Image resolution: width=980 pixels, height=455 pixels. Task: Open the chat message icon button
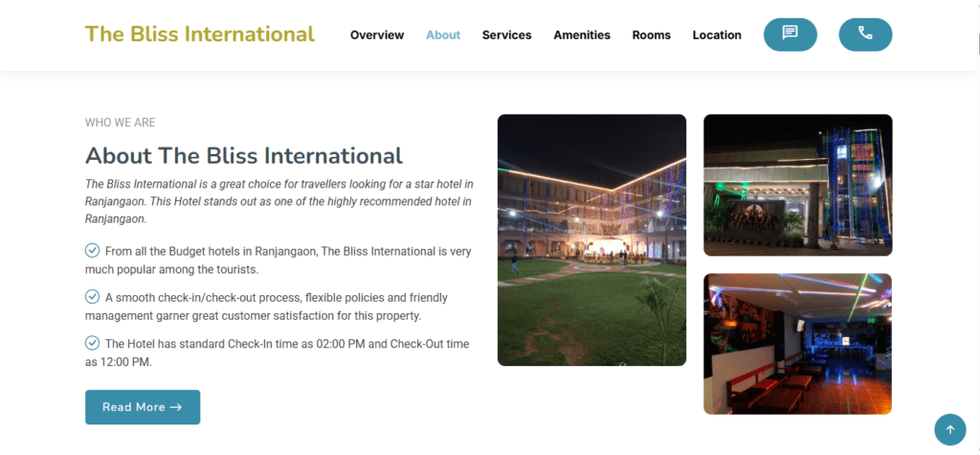tap(790, 34)
